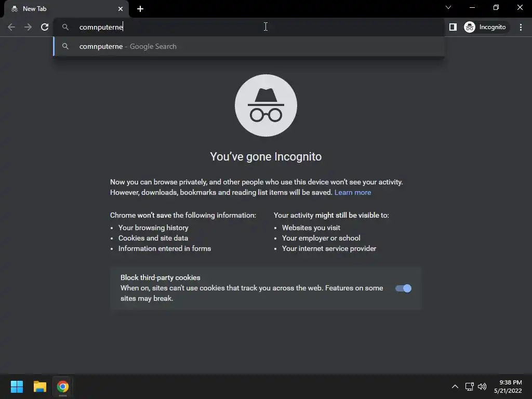532x399 pixels.
Task: Select the 'comnputerne - Google Search' suggestion
Action: 249,46
